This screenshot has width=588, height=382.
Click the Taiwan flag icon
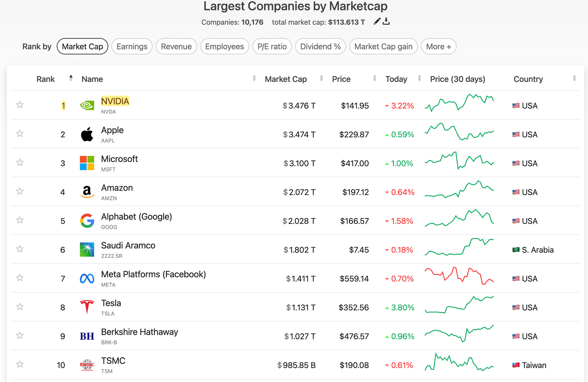(x=516, y=365)
